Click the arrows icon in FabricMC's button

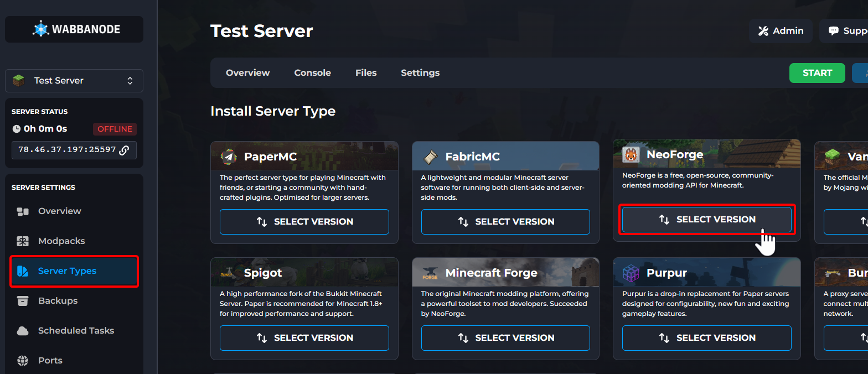(x=463, y=222)
